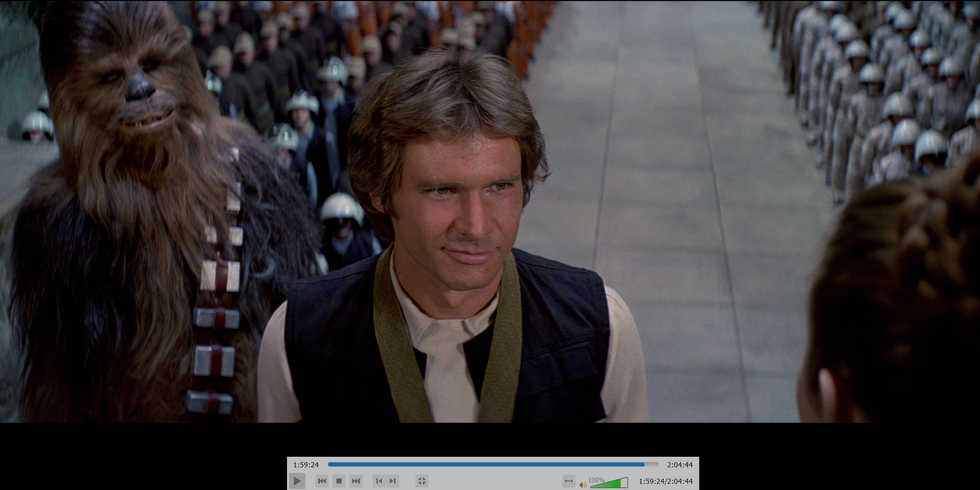Click elapsed time 1:59:24 label
The height and width of the screenshot is (490, 980).
coord(306,464)
